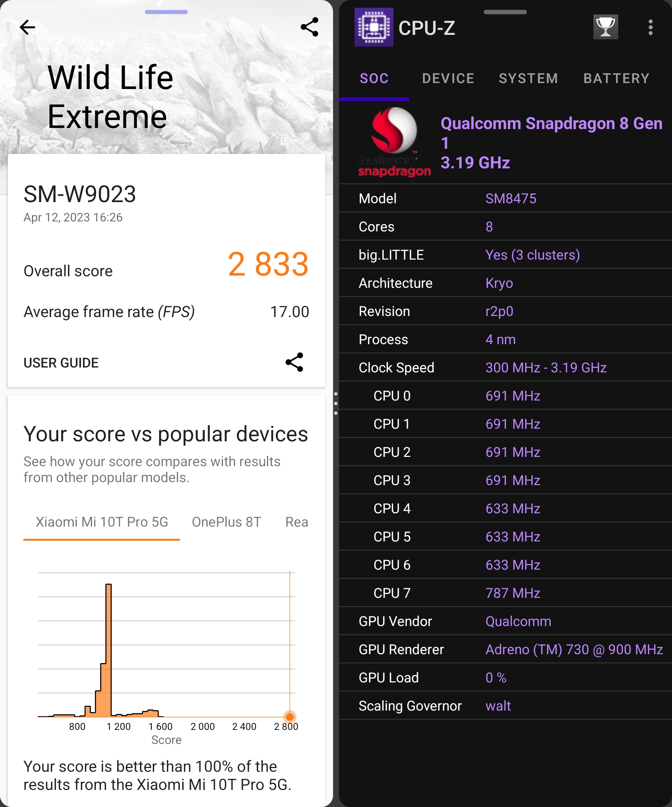Tap the overall score 2 833

[x=268, y=264]
